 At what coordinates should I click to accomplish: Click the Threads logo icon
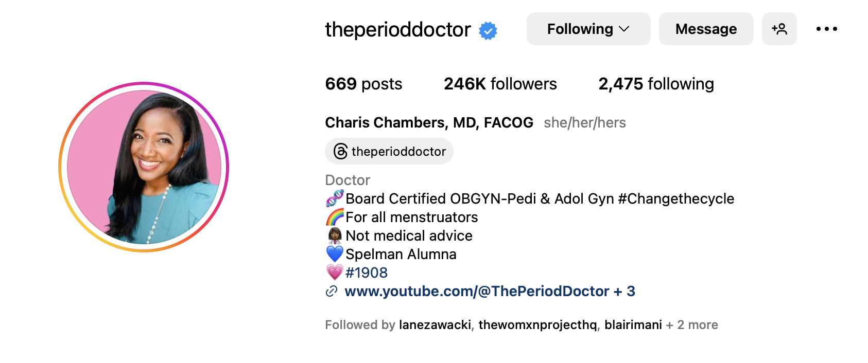(x=340, y=152)
